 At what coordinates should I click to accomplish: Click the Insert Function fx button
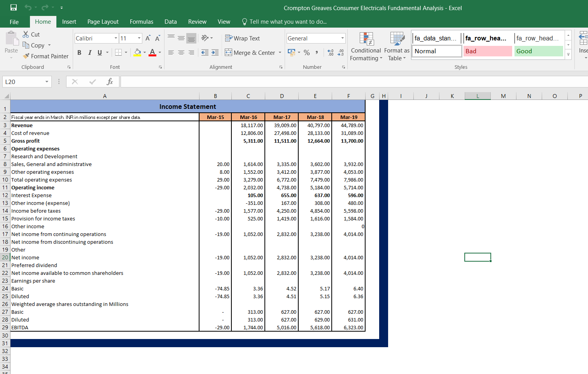click(x=110, y=82)
